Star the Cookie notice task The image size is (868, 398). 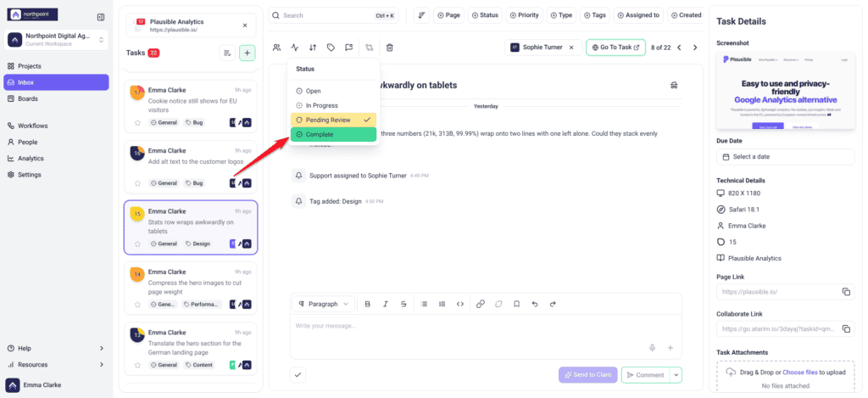pyautogui.click(x=138, y=122)
